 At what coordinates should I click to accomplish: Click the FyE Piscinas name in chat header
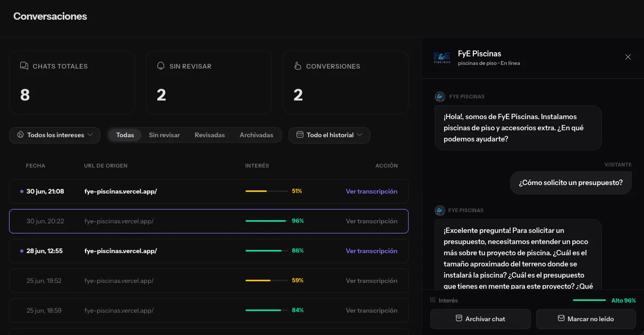point(479,54)
